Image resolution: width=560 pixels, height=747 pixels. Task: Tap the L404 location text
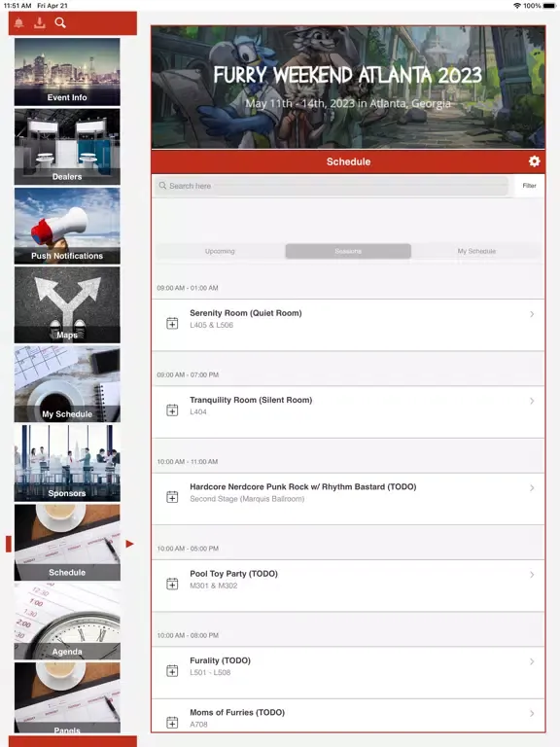click(x=198, y=412)
